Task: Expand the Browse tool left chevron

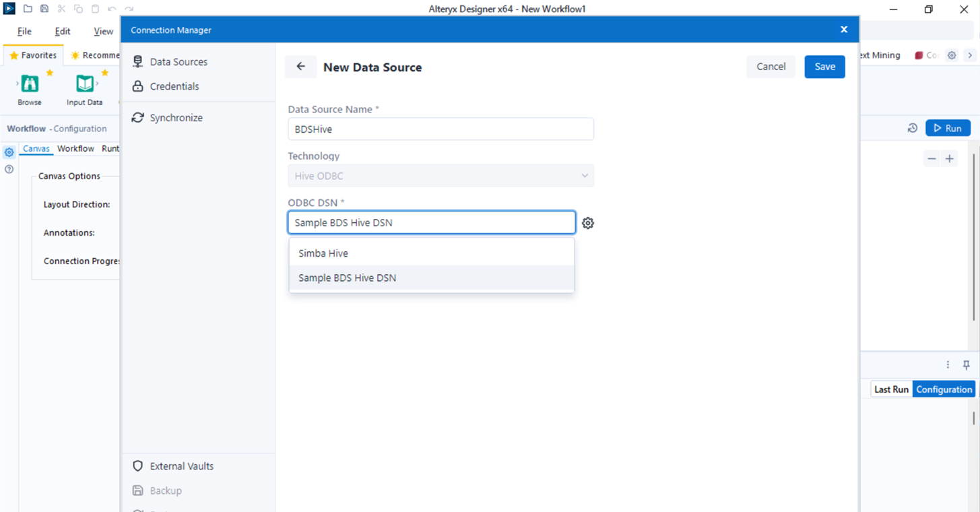Action: [x=17, y=84]
